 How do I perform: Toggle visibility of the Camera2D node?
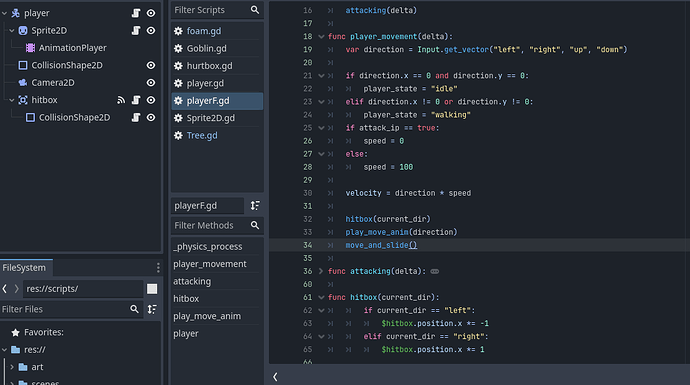point(151,82)
